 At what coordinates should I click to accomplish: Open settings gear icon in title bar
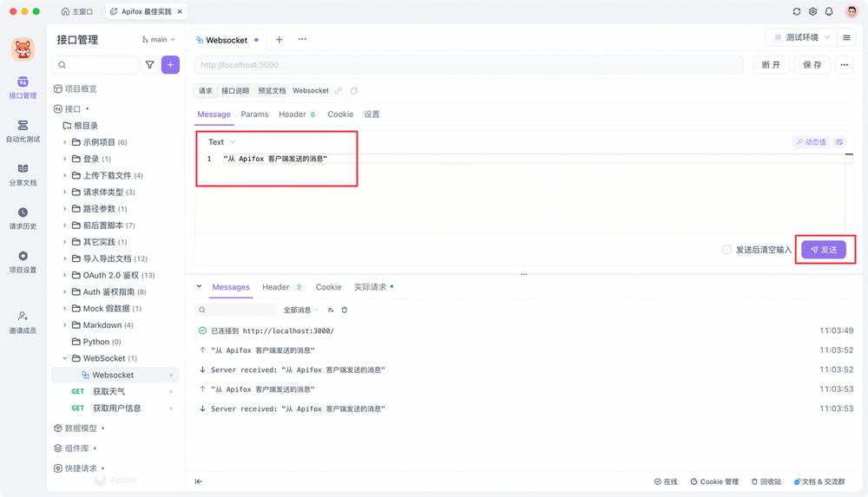tap(813, 12)
